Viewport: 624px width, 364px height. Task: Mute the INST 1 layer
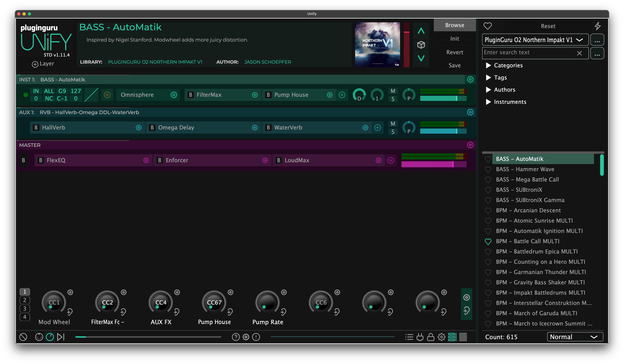[x=393, y=91]
